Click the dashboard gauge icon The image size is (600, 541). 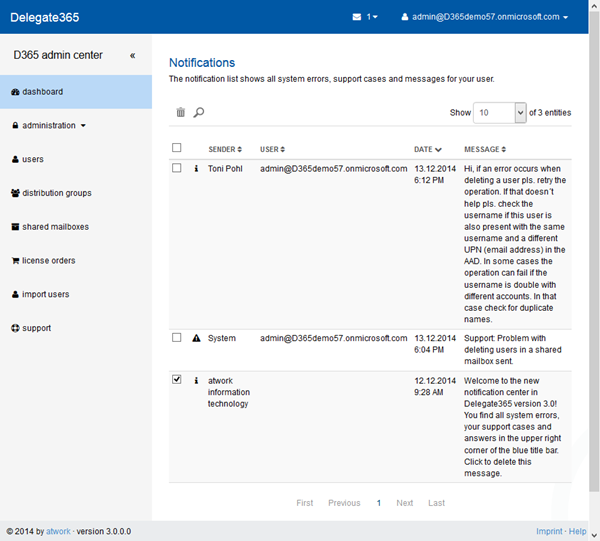tap(15, 92)
